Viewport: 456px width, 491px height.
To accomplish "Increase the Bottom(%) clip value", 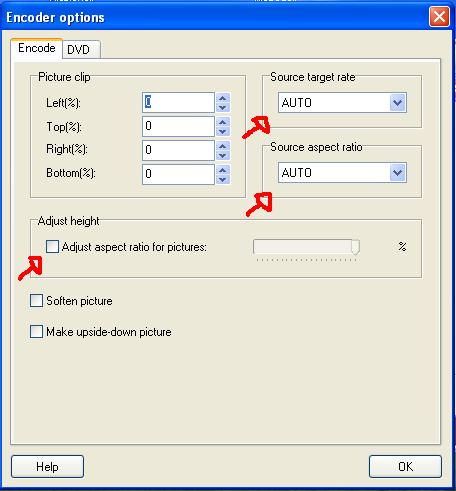I will pyautogui.click(x=223, y=170).
